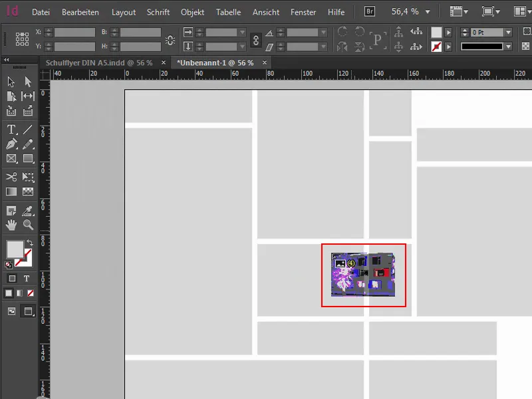The width and height of the screenshot is (532, 399).
Task: Click the fill color swatch in toolbox
Action: point(15,249)
